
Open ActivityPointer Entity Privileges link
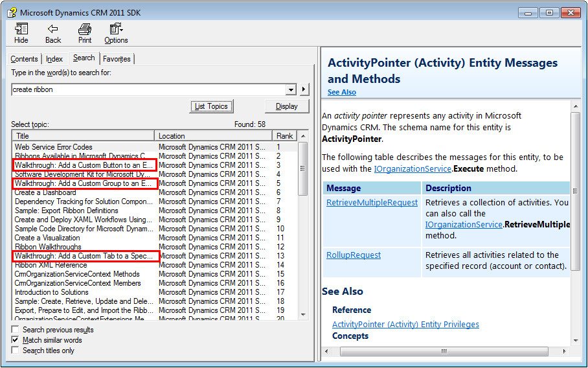pos(405,325)
